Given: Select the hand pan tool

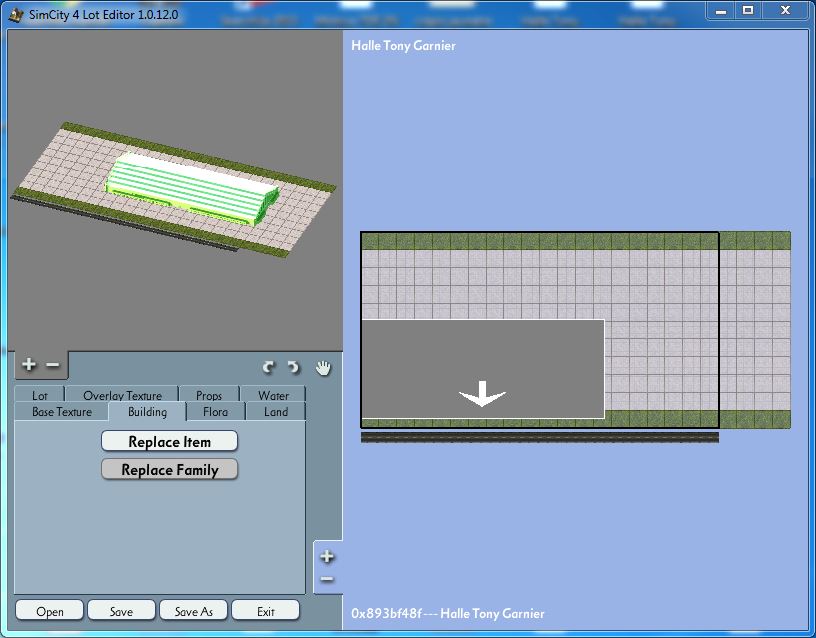Looking at the screenshot, I should pos(323,368).
